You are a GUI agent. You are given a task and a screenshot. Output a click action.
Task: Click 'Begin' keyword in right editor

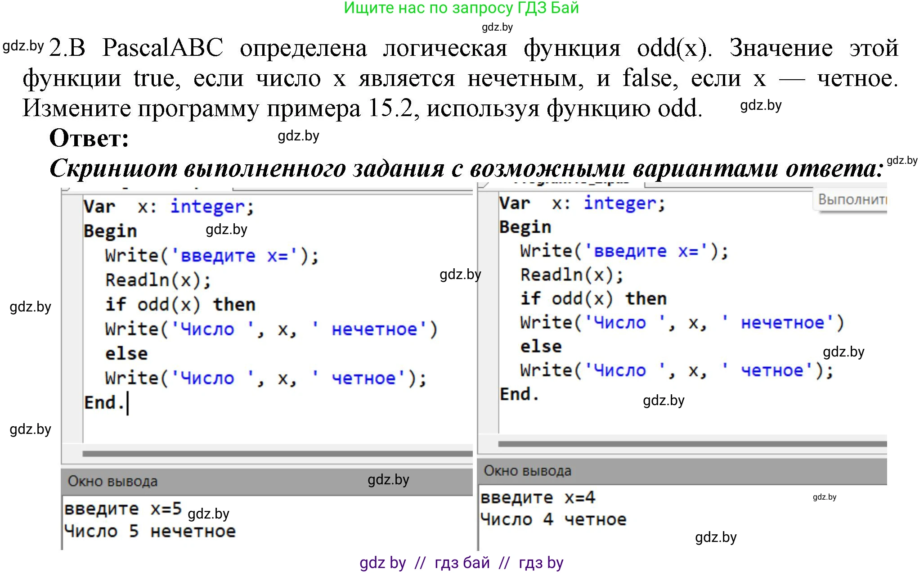[525, 227]
